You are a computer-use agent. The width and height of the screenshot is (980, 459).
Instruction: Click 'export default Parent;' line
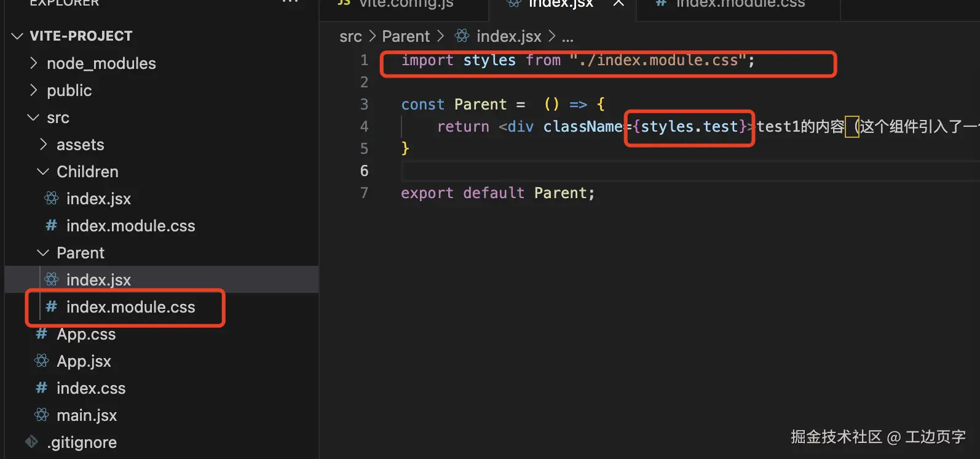tap(498, 193)
